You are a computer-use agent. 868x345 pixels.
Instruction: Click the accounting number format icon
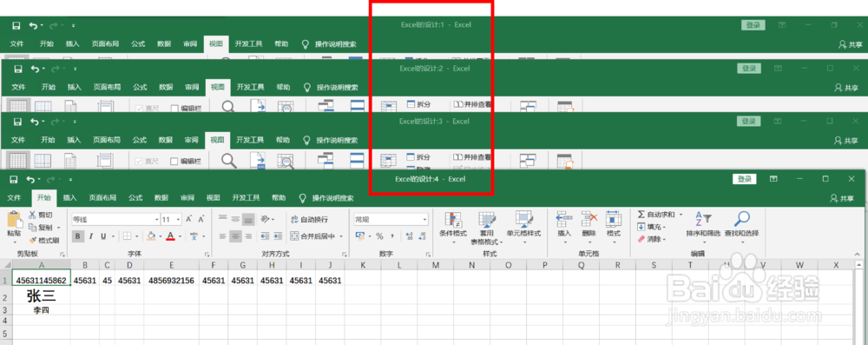point(360,236)
